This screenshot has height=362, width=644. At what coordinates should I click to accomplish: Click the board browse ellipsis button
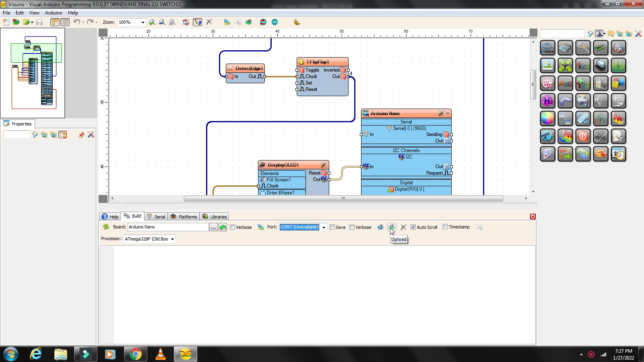213,228
